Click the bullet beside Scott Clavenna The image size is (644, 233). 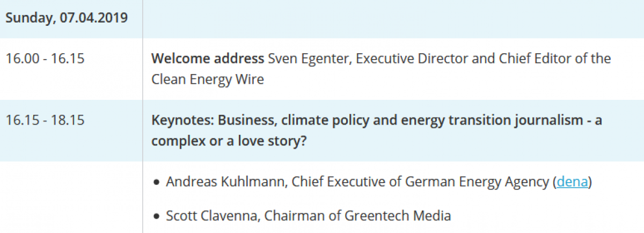coord(157,217)
